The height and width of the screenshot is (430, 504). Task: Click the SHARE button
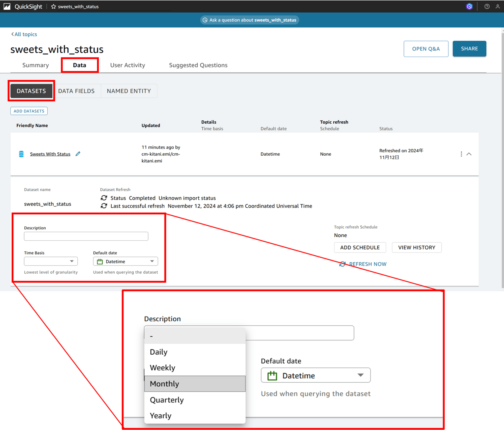(469, 48)
